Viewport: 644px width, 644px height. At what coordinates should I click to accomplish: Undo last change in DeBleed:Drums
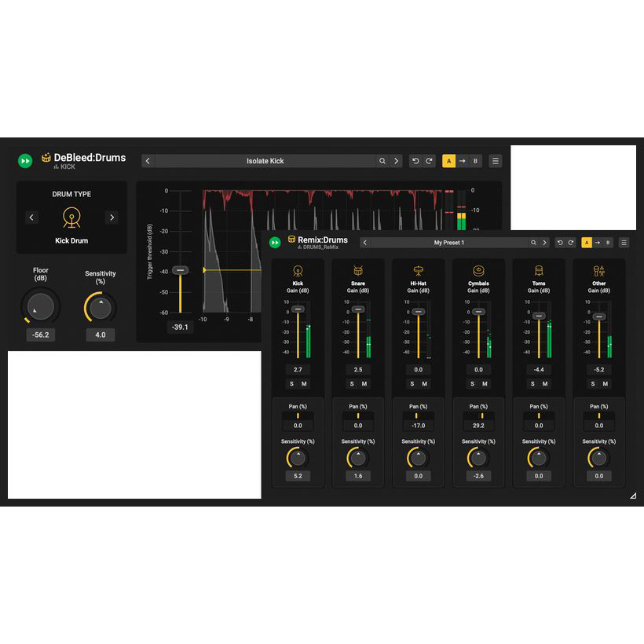point(415,161)
